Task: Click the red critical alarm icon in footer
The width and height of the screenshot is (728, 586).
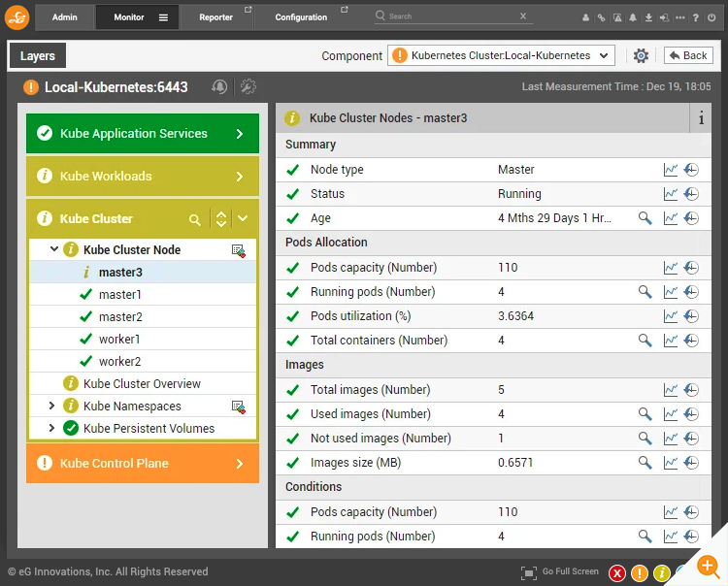Action: 617,573
